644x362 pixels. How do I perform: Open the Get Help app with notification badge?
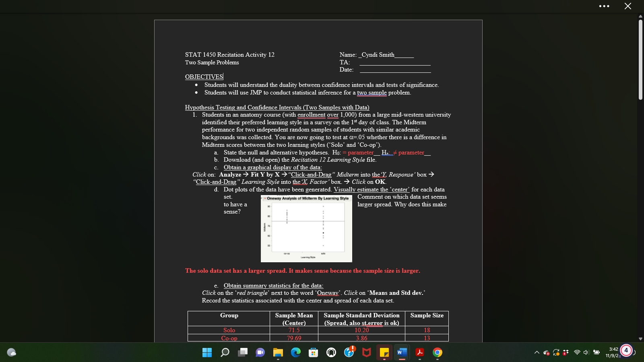(x=349, y=352)
